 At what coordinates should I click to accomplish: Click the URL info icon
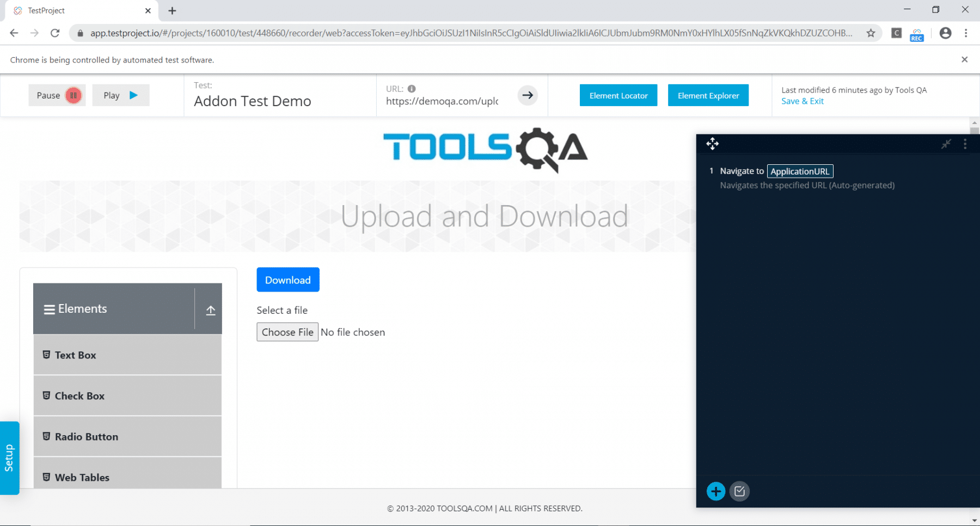pos(412,89)
